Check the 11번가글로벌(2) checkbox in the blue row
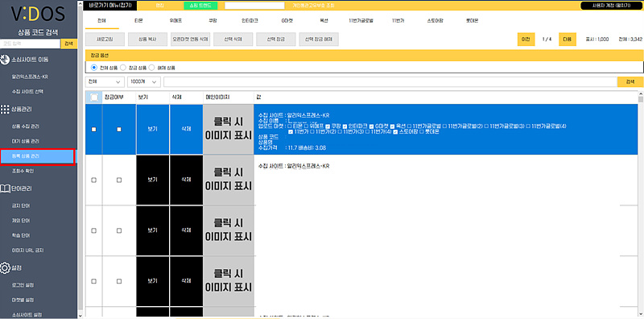The image size is (644, 319). click(444, 126)
